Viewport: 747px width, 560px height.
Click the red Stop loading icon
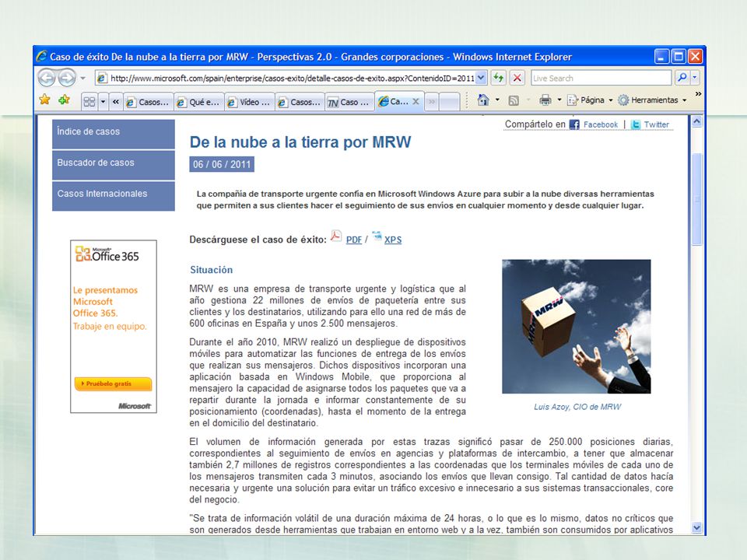(517, 77)
